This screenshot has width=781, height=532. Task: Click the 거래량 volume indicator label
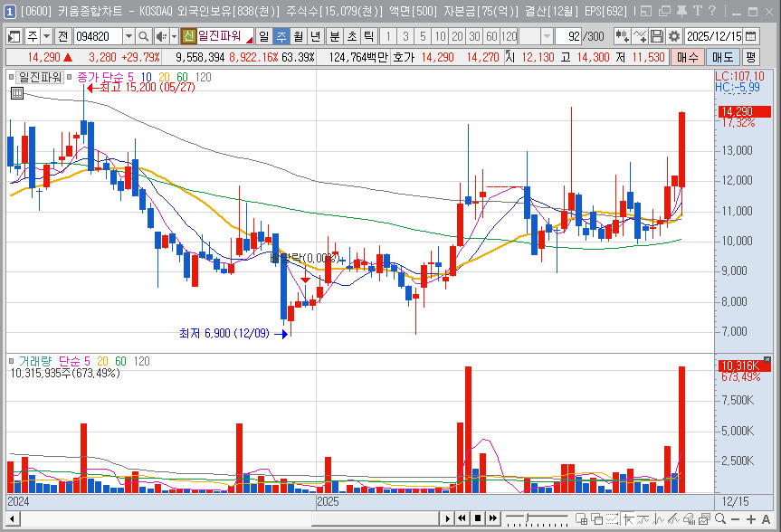[35, 361]
